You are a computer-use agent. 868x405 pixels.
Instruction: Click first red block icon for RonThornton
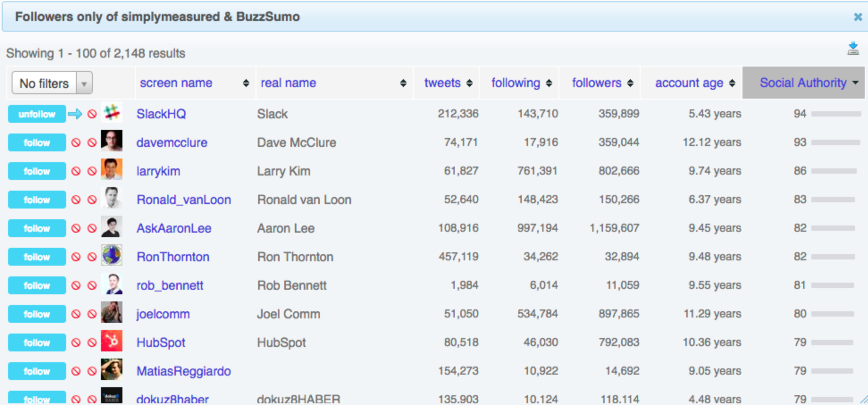click(76, 257)
